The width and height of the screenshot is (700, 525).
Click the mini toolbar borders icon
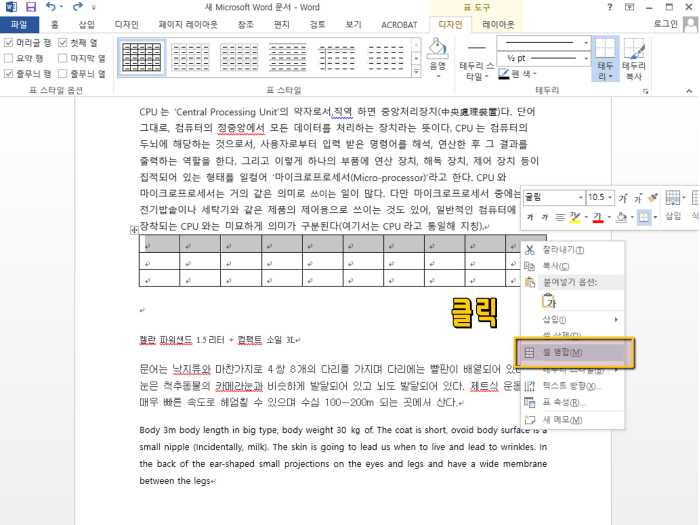[644, 217]
